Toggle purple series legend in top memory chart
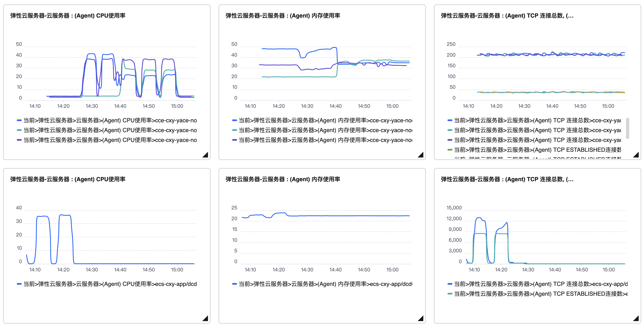Image resolution: width=644 pixels, height=326 pixels. click(325, 140)
